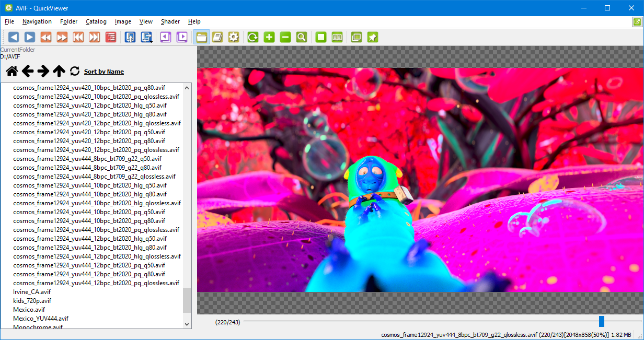Navigate forward with black right arrow
Screen dimensions: 644x340
43,71
